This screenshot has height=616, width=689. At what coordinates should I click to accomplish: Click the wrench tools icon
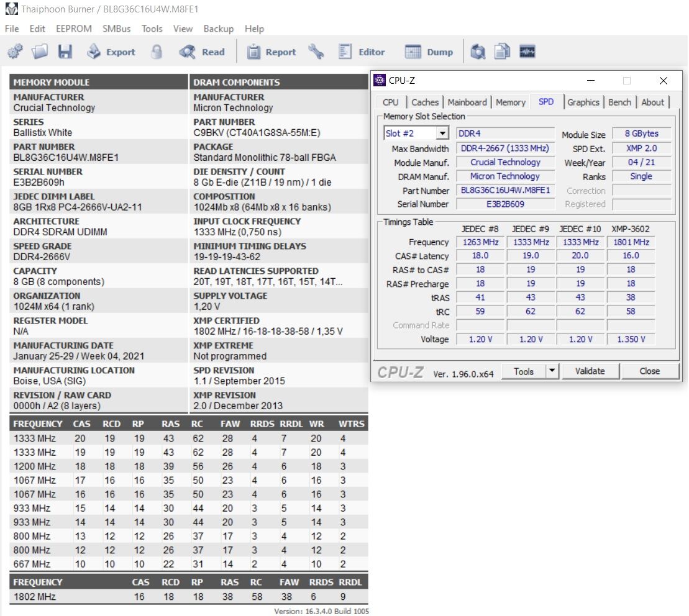click(316, 52)
